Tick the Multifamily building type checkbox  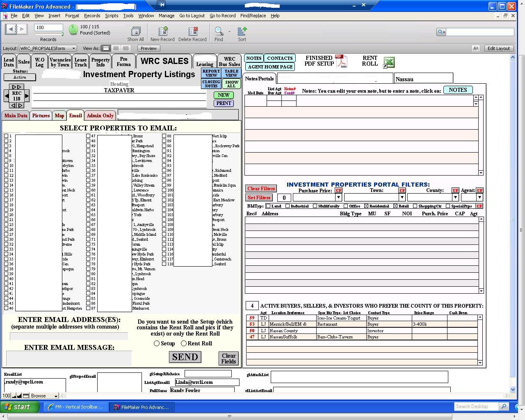[x=315, y=206]
